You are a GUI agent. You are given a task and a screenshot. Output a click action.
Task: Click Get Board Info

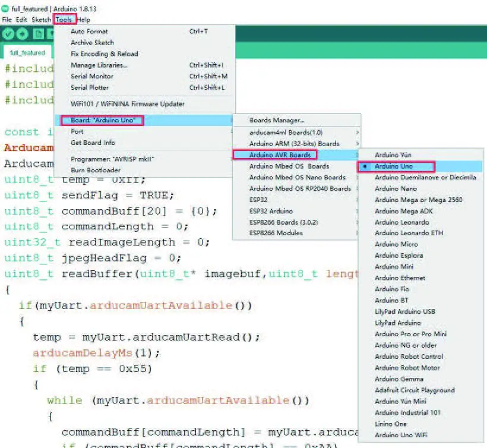click(145, 143)
